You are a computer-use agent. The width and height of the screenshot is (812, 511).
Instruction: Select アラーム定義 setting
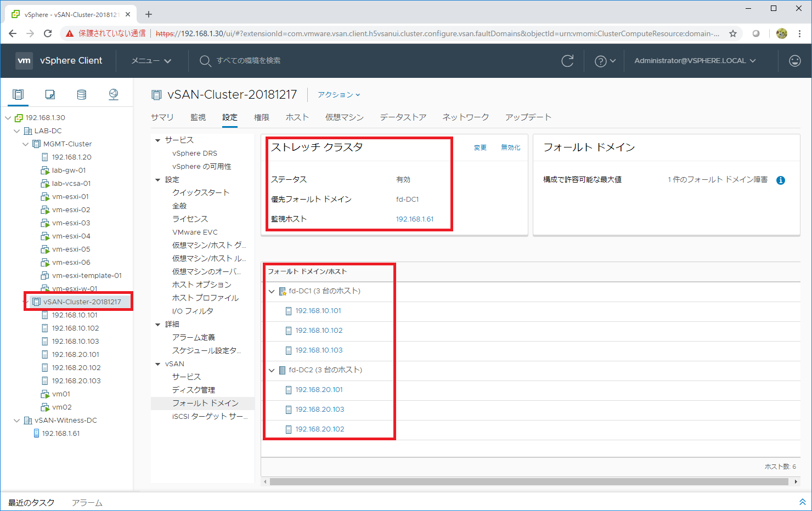[194, 337]
